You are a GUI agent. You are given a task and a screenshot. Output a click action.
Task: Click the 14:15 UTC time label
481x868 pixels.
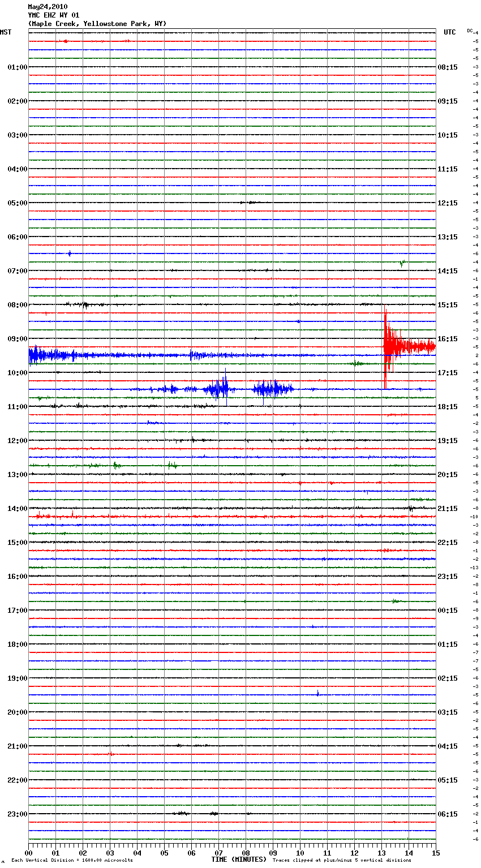point(448,271)
